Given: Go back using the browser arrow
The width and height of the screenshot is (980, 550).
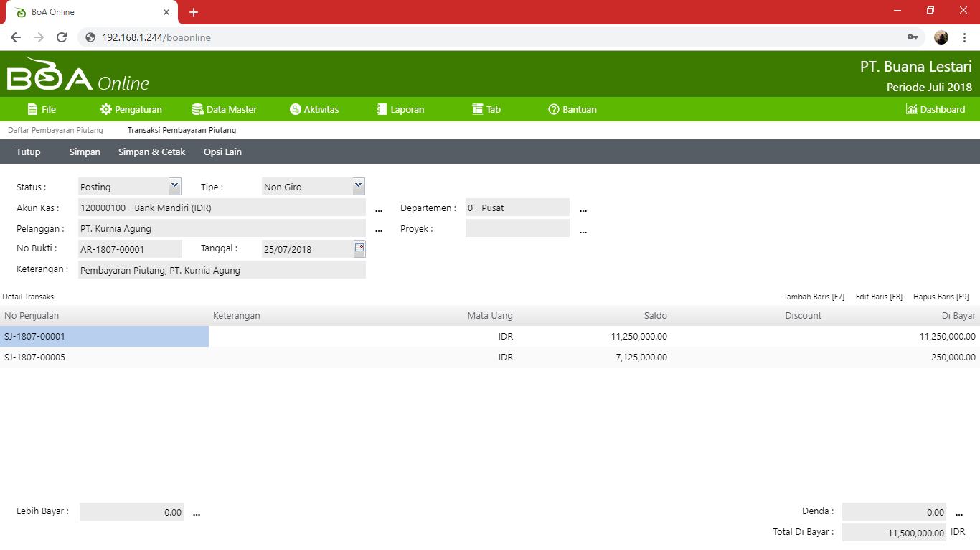Looking at the screenshot, I should click(x=16, y=37).
